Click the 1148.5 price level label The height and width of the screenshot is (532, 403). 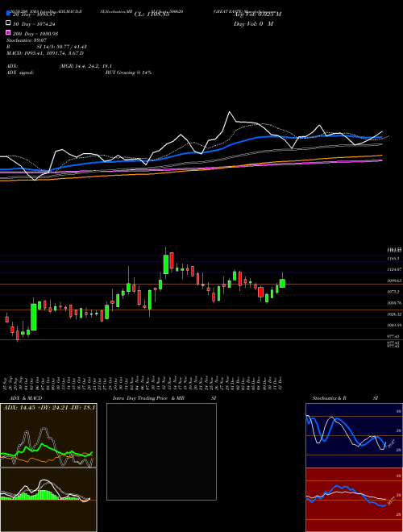click(393, 259)
